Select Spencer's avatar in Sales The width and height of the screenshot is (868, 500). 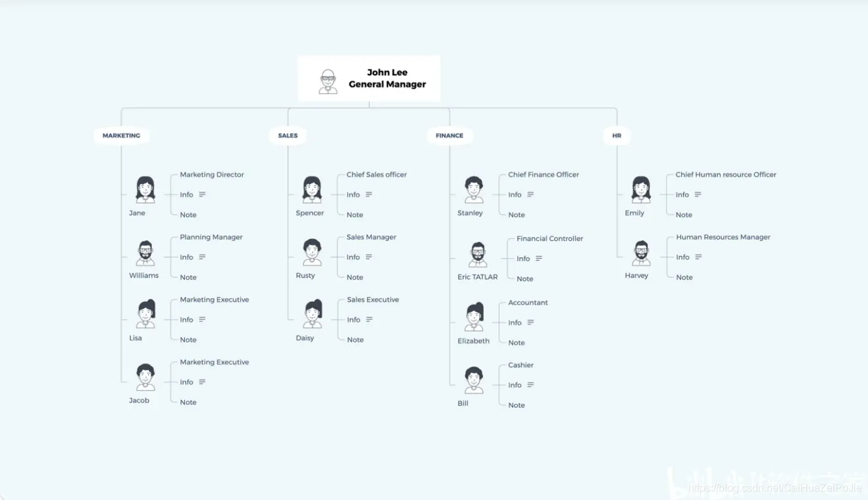pyautogui.click(x=312, y=189)
